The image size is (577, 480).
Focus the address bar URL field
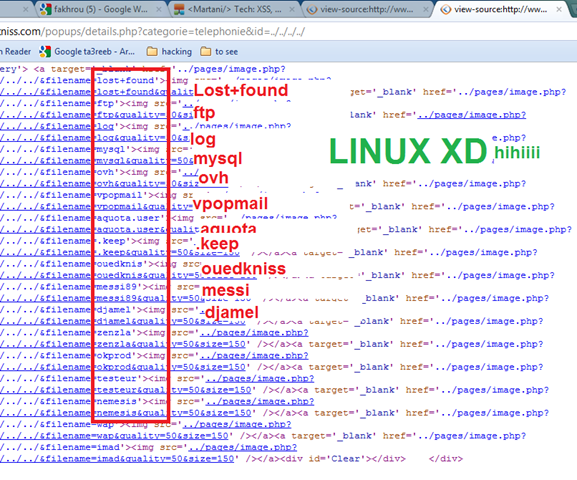pyautogui.click(x=287, y=32)
